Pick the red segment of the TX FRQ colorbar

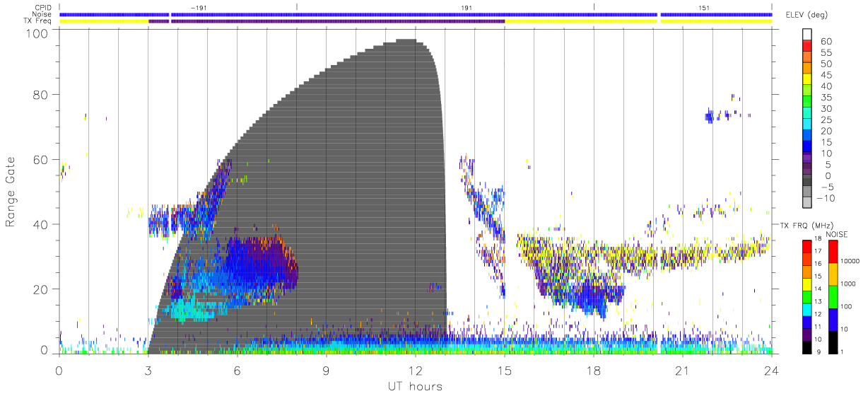tap(806, 245)
